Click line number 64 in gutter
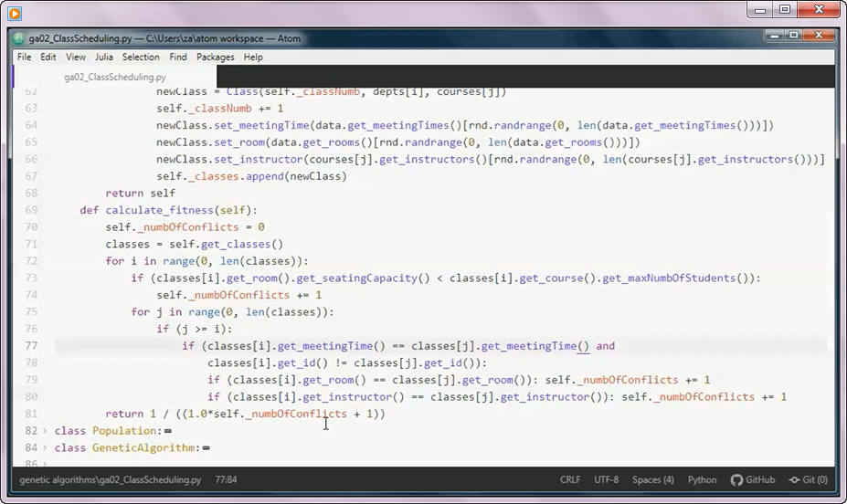Screen dimensions: 847x504 (x=31, y=125)
